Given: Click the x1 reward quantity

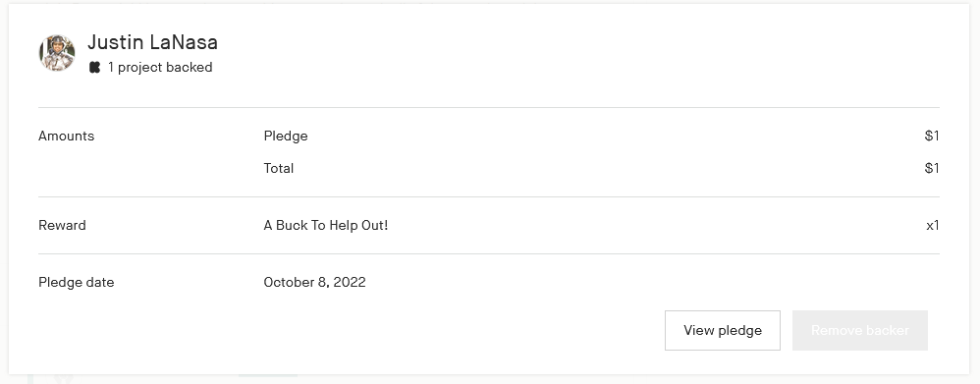Looking at the screenshot, I should [x=933, y=226].
